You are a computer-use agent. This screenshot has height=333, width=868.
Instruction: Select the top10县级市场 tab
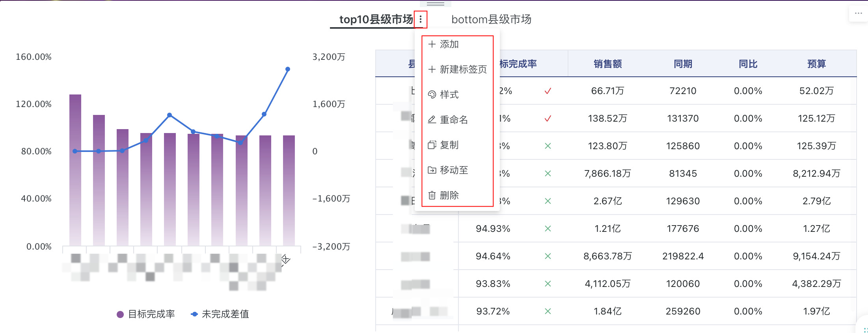[375, 19]
